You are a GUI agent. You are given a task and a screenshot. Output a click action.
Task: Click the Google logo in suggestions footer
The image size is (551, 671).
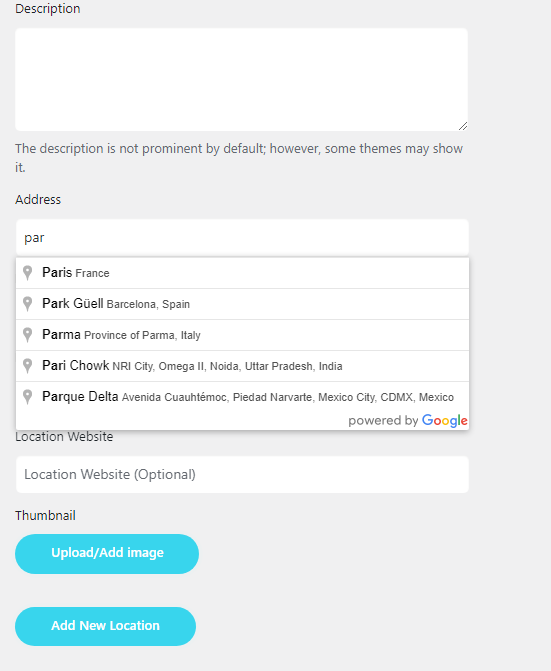(x=444, y=421)
